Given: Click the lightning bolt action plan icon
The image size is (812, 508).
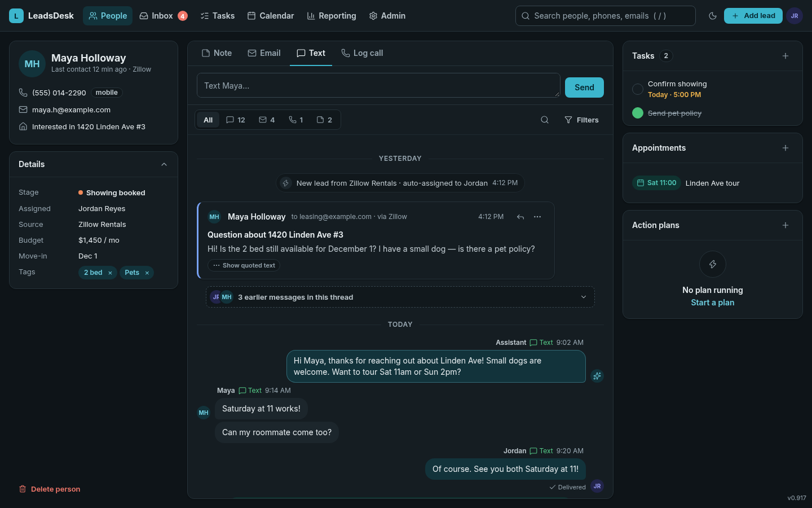Looking at the screenshot, I should pyautogui.click(x=713, y=264).
